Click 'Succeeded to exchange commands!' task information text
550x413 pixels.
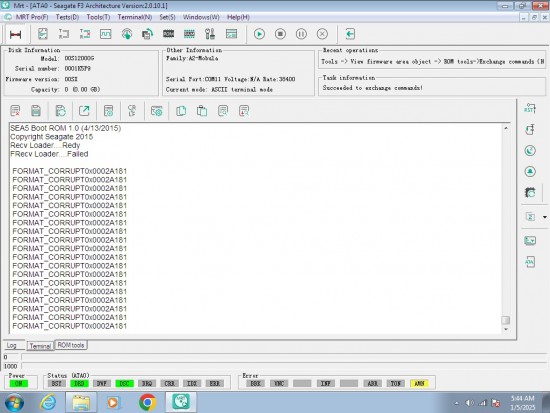[x=373, y=88]
